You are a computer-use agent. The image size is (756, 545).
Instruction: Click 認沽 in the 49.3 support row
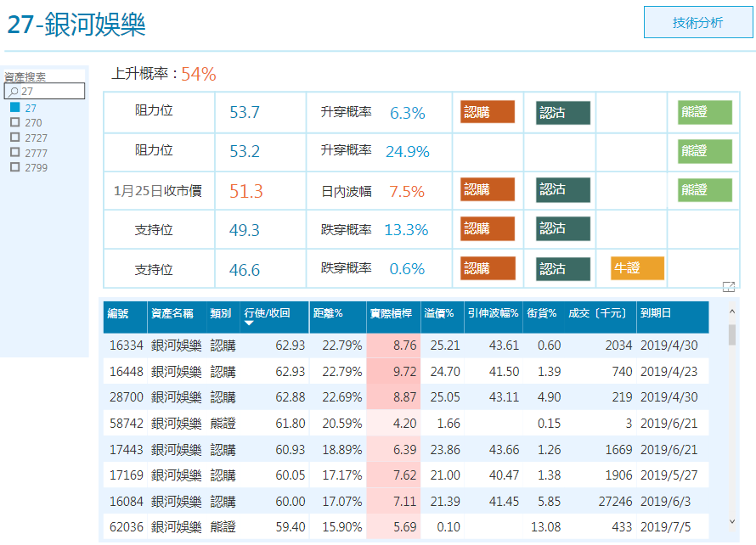[562, 228]
